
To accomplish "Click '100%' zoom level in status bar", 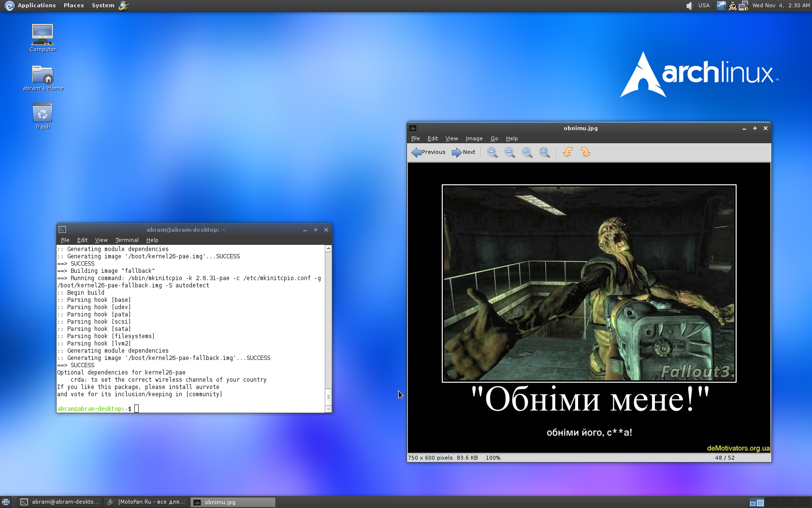I will click(493, 458).
